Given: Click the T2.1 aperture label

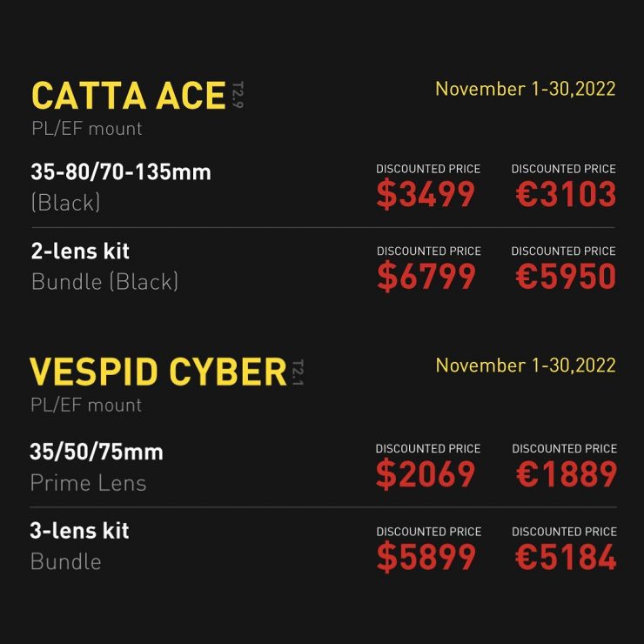Looking at the screenshot, I should pyautogui.click(x=298, y=372).
